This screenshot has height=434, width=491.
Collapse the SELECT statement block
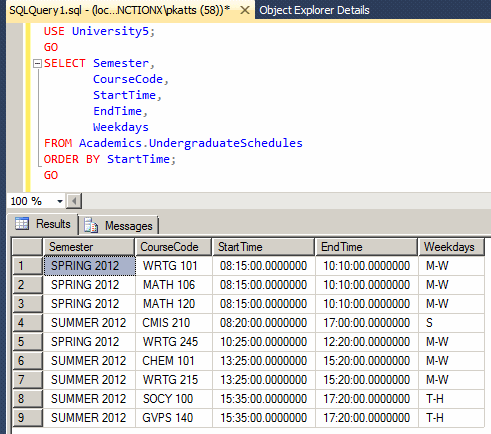(37, 63)
